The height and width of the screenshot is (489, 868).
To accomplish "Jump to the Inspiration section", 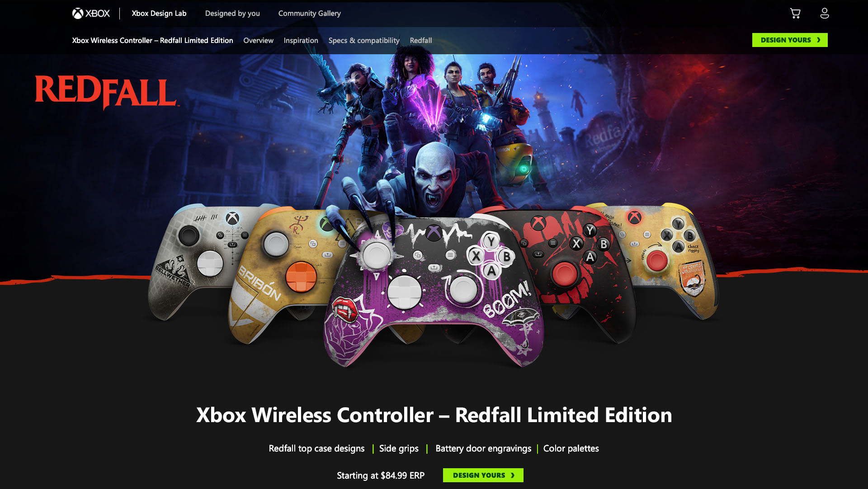I will (301, 40).
